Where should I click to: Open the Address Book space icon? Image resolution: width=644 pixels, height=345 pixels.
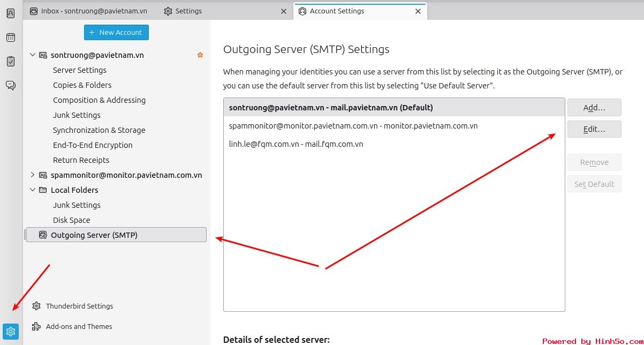[10, 13]
